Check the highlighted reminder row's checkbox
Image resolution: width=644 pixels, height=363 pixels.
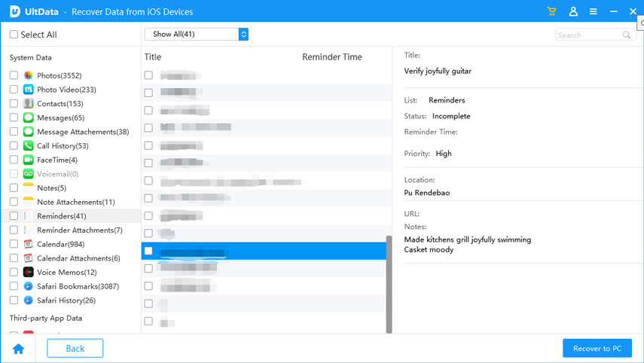click(148, 252)
